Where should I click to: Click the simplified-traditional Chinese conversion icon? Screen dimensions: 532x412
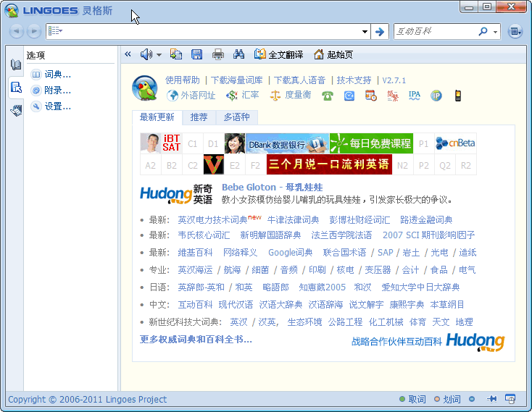click(x=393, y=96)
